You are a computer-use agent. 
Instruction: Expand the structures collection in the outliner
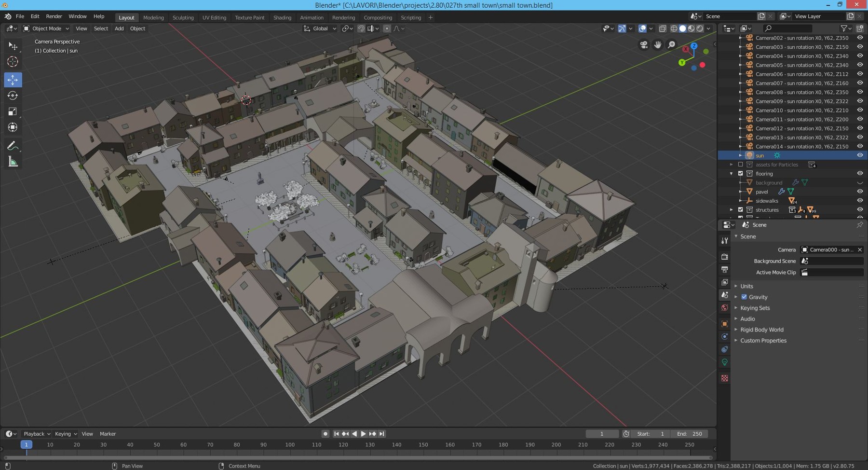[732, 209]
